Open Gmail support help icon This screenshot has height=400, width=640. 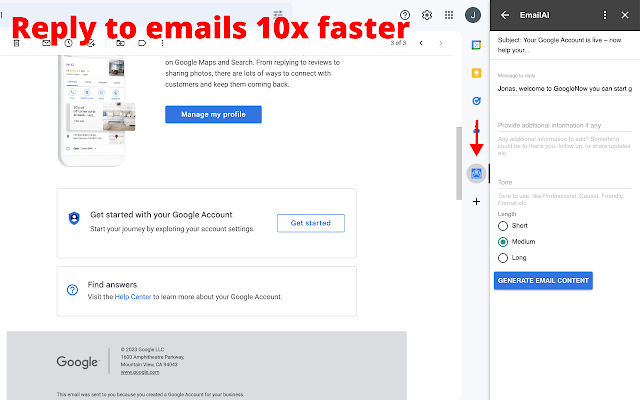click(x=404, y=15)
